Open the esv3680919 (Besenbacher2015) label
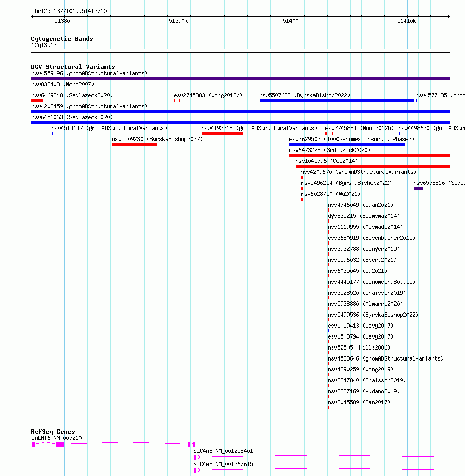The image size is (465, 476). (371, 238)
